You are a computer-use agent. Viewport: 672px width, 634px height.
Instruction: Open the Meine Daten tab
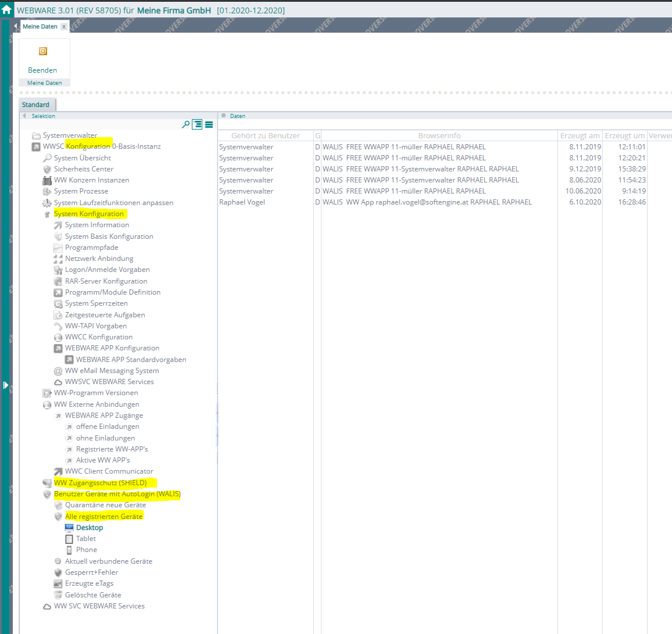point(40,27)
